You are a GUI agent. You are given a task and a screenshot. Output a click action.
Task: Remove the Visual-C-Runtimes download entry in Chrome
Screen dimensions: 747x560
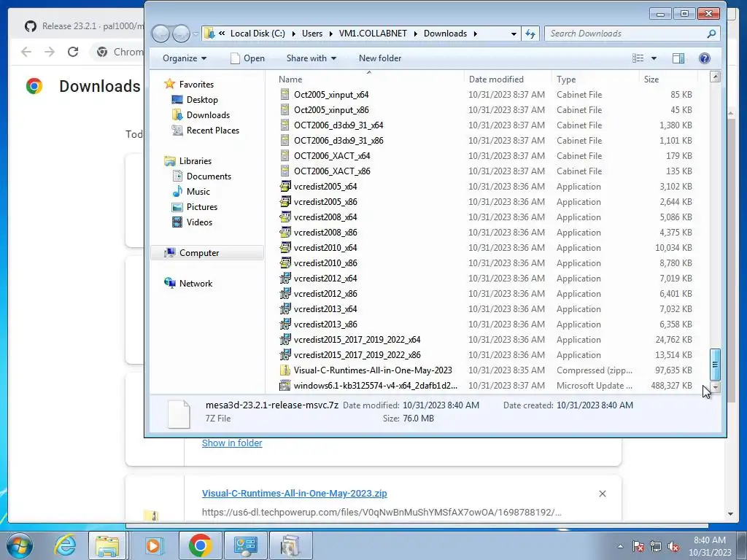click(x=602, y=494)
